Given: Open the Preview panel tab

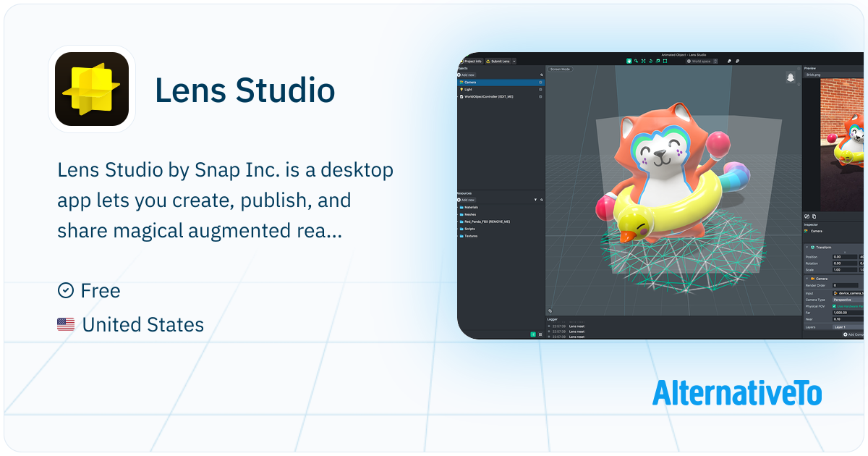Looking at the screenshot, I should coord(810,68).
